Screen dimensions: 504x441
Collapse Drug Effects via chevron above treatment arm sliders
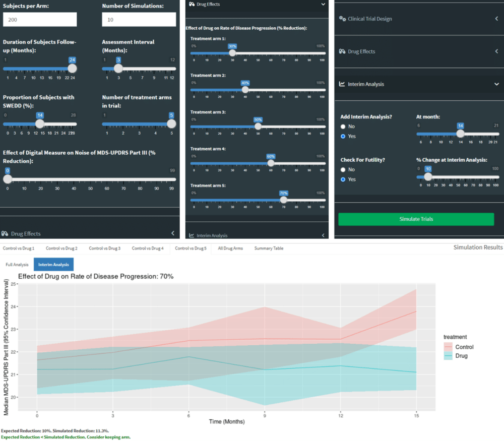[323, 4]
